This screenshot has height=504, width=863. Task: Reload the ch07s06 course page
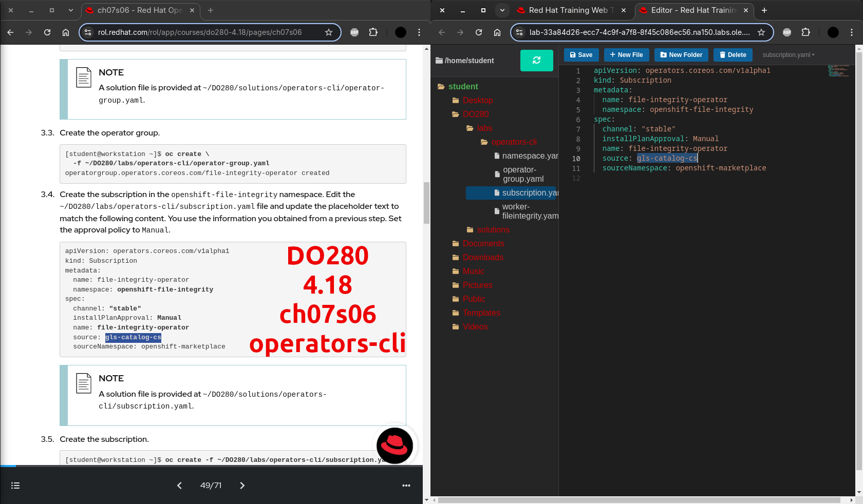(47, 32)
